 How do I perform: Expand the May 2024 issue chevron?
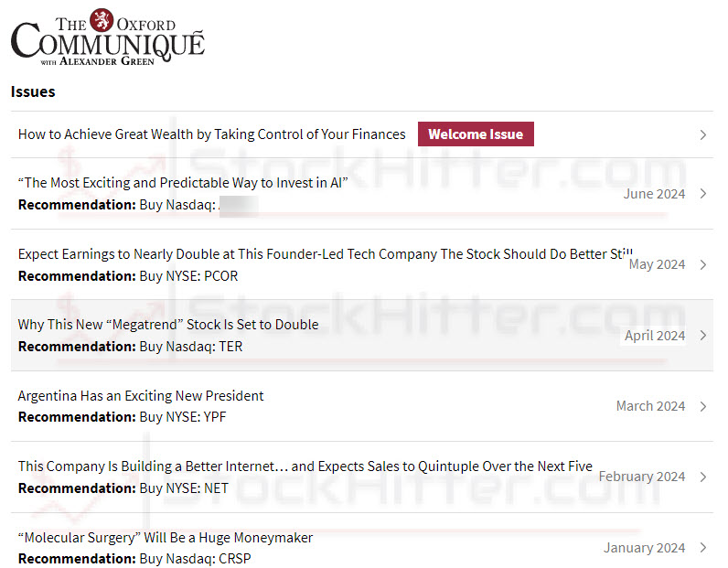point(702,264)
